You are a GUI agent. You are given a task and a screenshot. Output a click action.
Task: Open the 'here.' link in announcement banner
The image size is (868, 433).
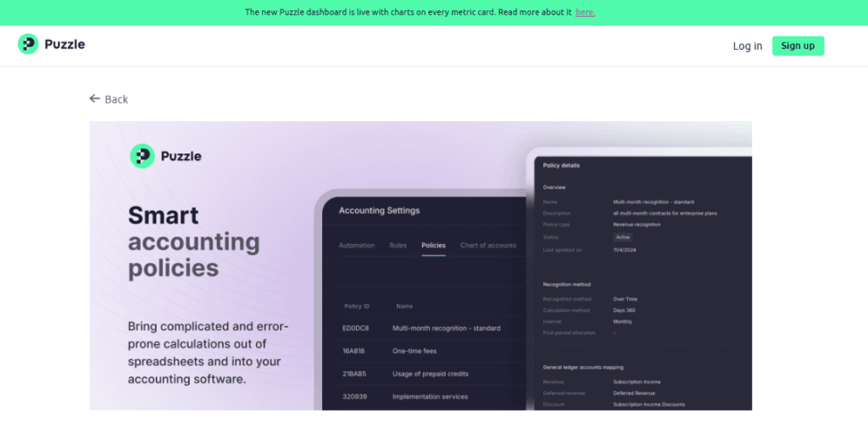tap(585, 12)
